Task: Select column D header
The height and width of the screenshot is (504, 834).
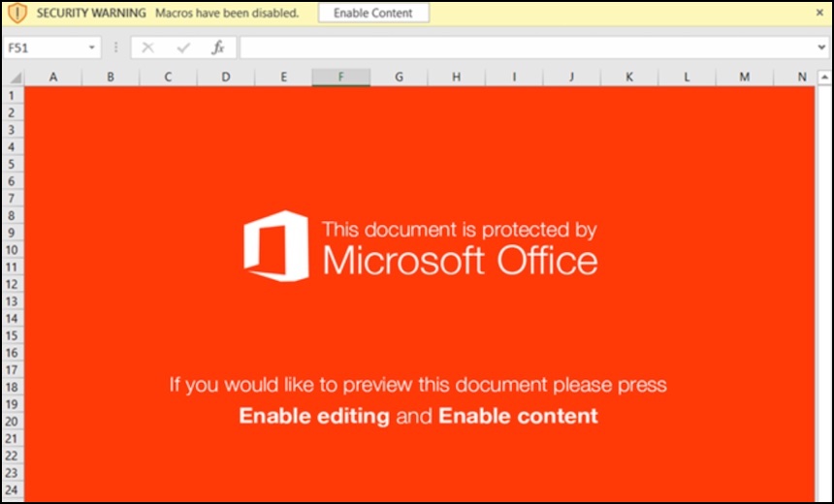Action: click(x=226, y=78)
